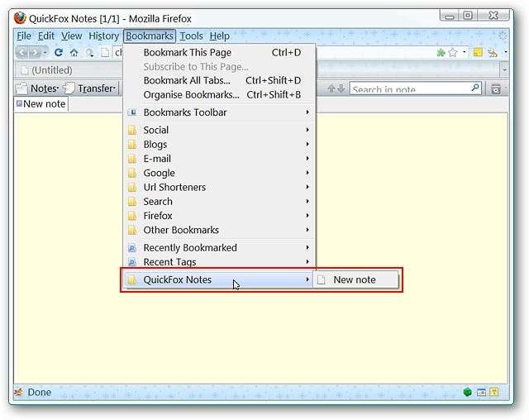Expand the Google bookmarks folder
Image resolution: width=529 pixels, height=420 pixels.
tap(218, 173)
